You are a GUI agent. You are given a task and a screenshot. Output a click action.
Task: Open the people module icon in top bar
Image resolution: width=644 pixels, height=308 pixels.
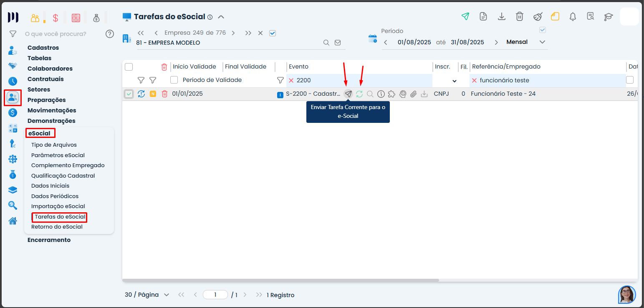pyautogui.click(x=35, y=18)
